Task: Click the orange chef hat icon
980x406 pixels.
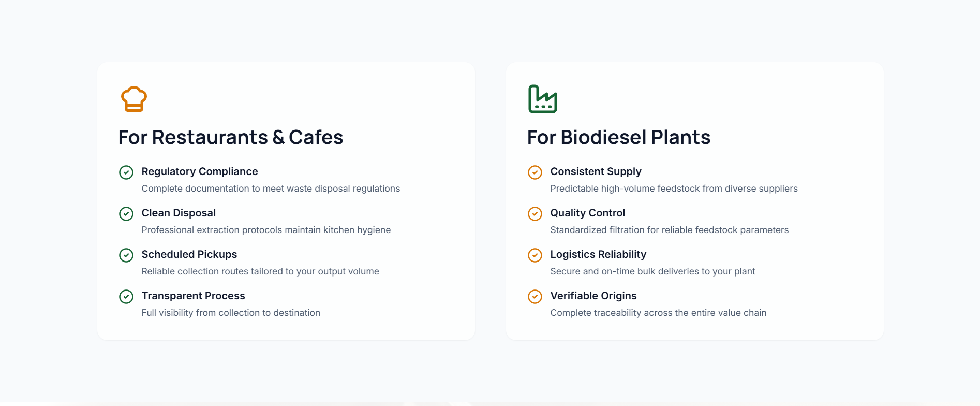Action: tap(134, 99)
